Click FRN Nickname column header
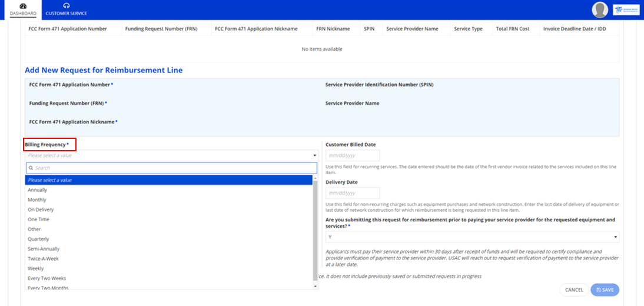 (333, 29)
